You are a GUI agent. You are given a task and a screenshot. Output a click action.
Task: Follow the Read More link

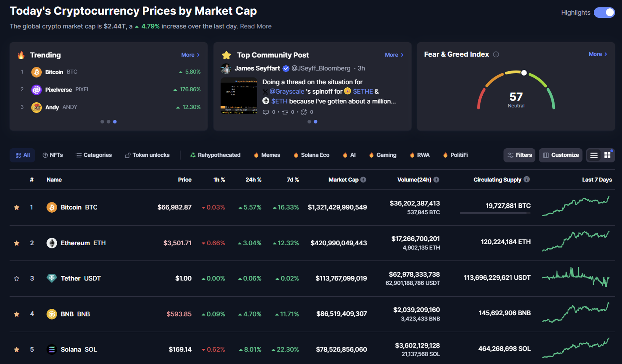click(256, 26)
